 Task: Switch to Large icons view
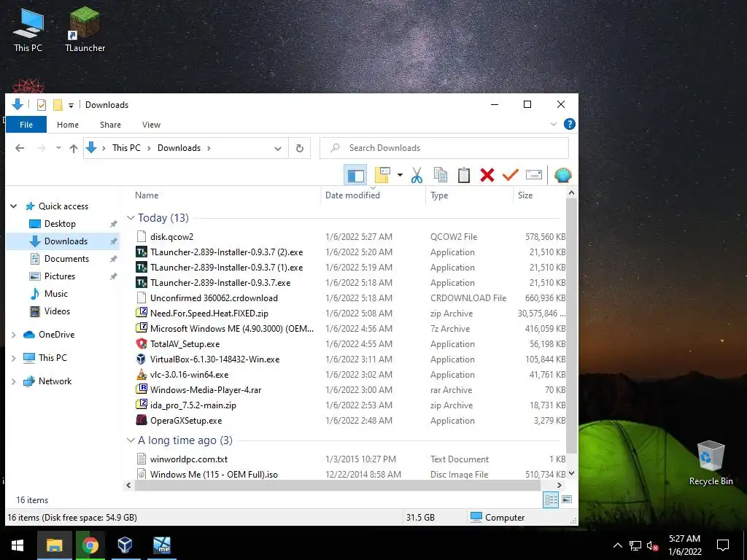pyautogui.click(x=566, y=499)
